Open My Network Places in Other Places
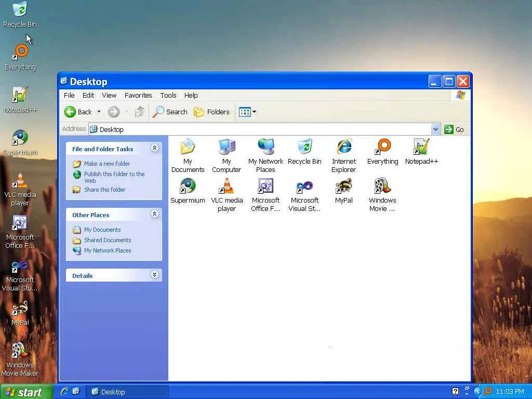532x399 pixels. pyautogui.click(x=108, y=250)
